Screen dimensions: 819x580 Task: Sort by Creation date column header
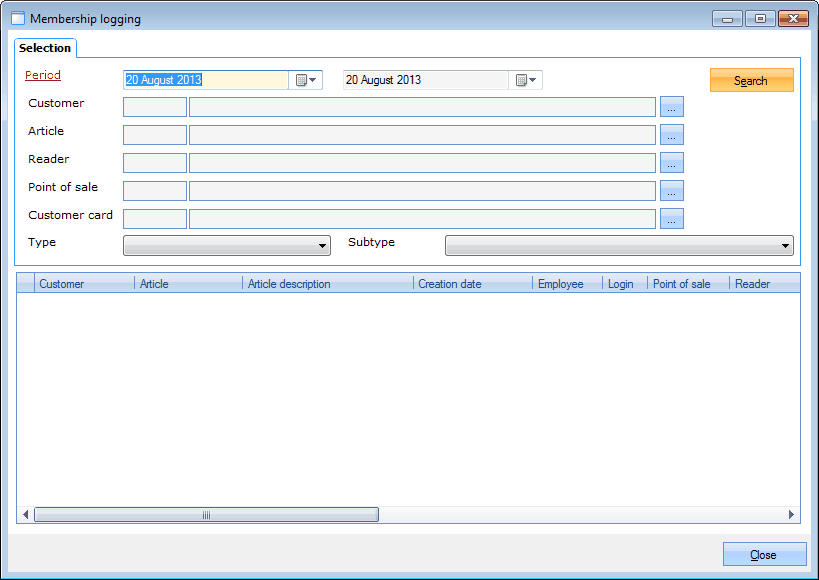click(472, 284)
